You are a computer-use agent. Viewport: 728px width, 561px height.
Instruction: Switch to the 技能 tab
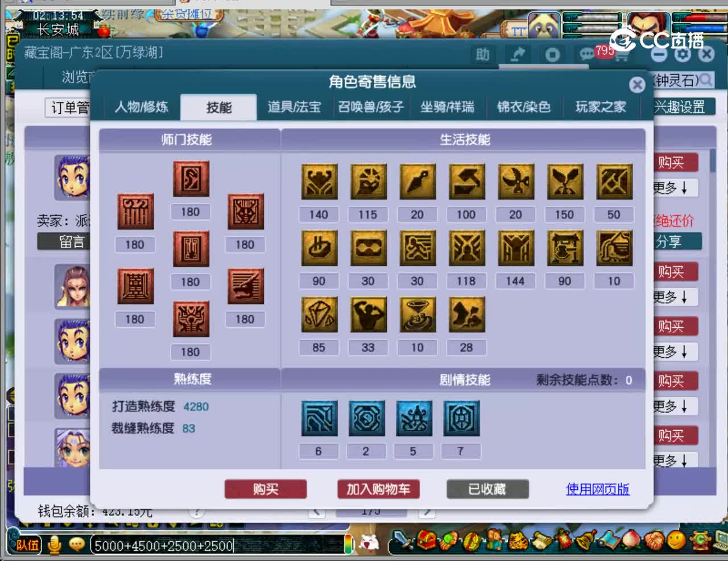[219, 107]
